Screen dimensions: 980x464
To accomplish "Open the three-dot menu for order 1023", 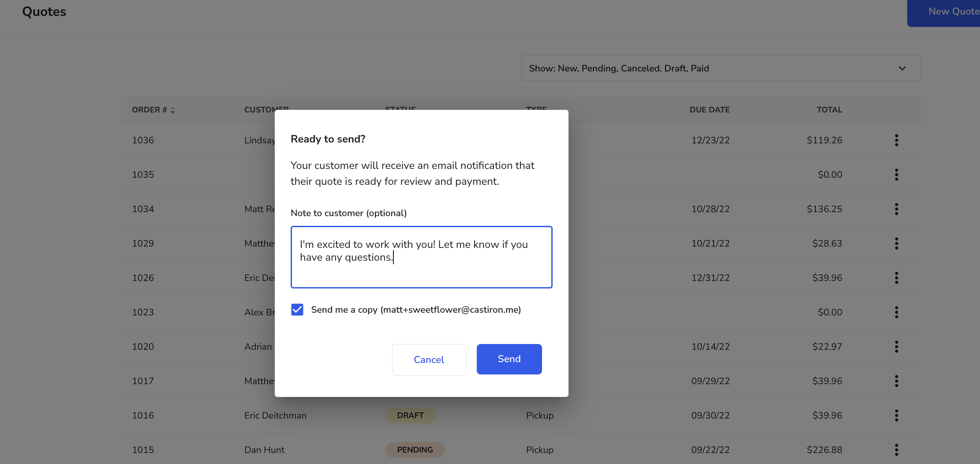I will click(896, 312).
